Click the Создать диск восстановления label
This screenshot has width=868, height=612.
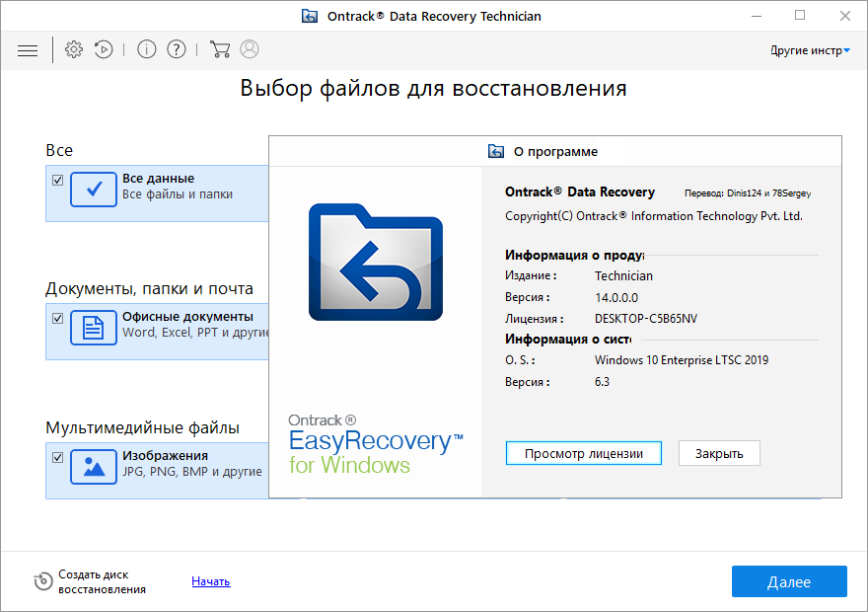click(x=102, y=582)
